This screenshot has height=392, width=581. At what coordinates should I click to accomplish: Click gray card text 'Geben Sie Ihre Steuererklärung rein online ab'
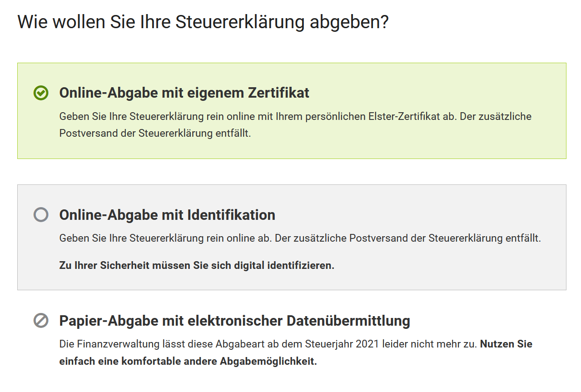click(166, 238)
